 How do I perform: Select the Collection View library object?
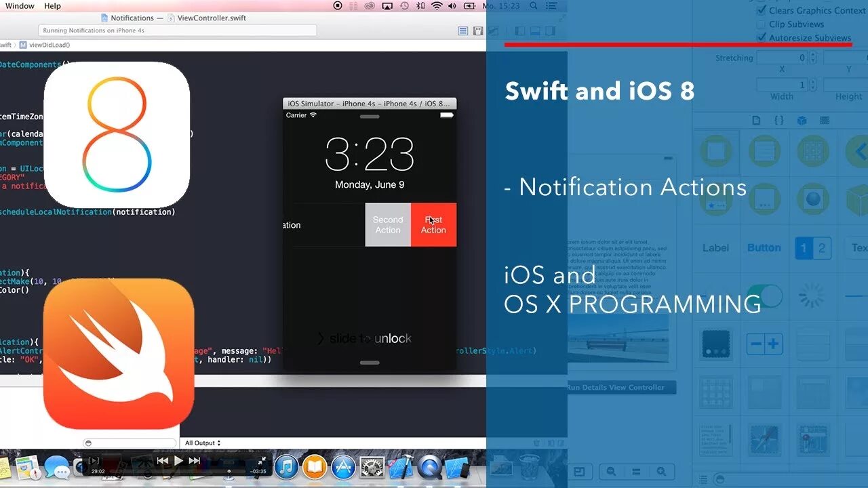coord(716,392)
